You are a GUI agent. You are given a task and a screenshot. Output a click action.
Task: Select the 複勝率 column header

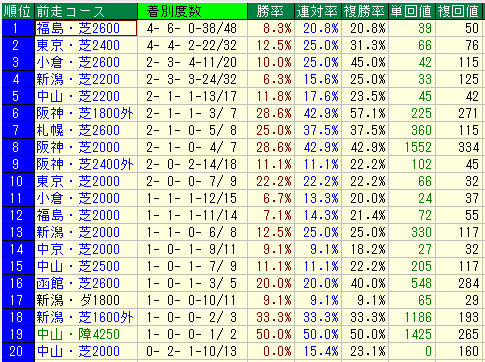click(x=365, y=11)
